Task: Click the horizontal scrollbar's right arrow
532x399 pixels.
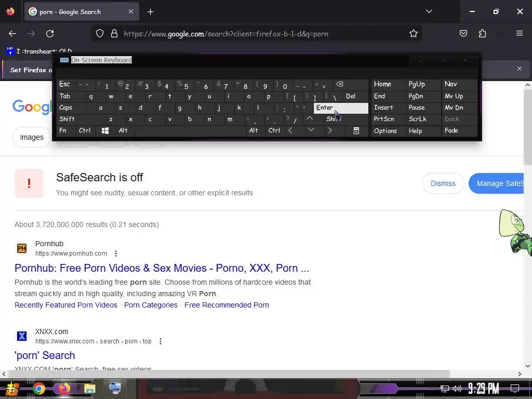Action: pyautogui.click(x=520, y=374)
